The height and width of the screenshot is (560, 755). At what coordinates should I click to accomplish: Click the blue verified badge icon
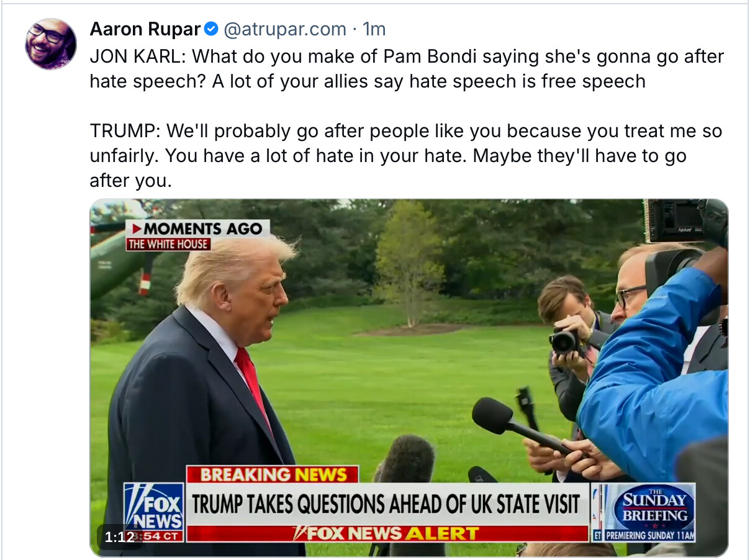(211, 29)
